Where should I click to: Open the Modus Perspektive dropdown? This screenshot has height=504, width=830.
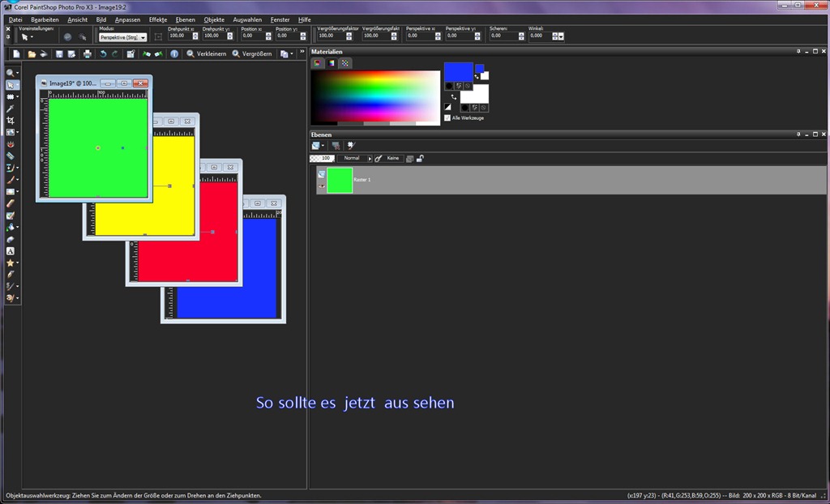(x=123, y=37)
